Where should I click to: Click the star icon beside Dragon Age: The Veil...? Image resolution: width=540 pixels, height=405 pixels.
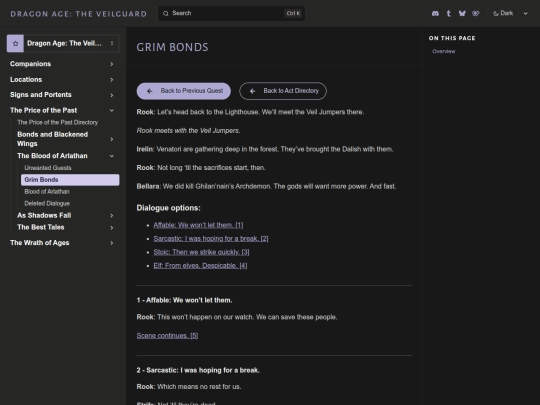[15, 43]
